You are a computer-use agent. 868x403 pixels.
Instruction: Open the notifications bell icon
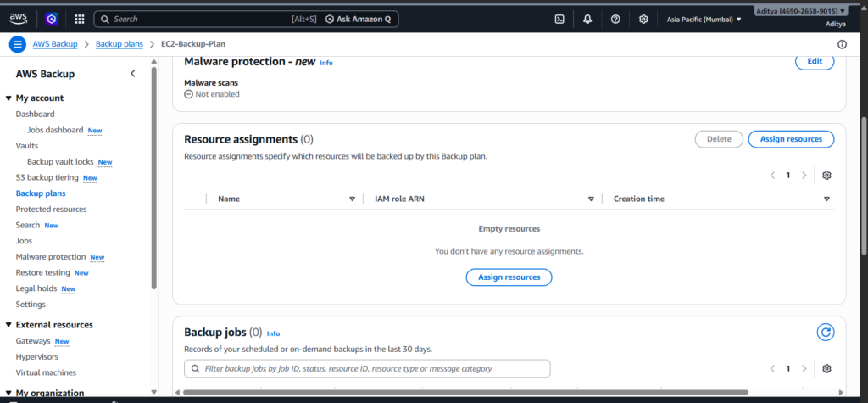[587, 19]
